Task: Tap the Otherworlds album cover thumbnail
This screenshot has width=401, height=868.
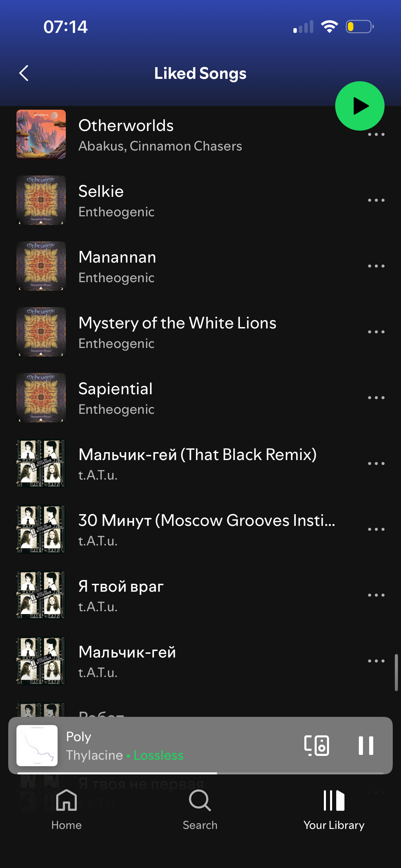Action: [x=41, y=134]
